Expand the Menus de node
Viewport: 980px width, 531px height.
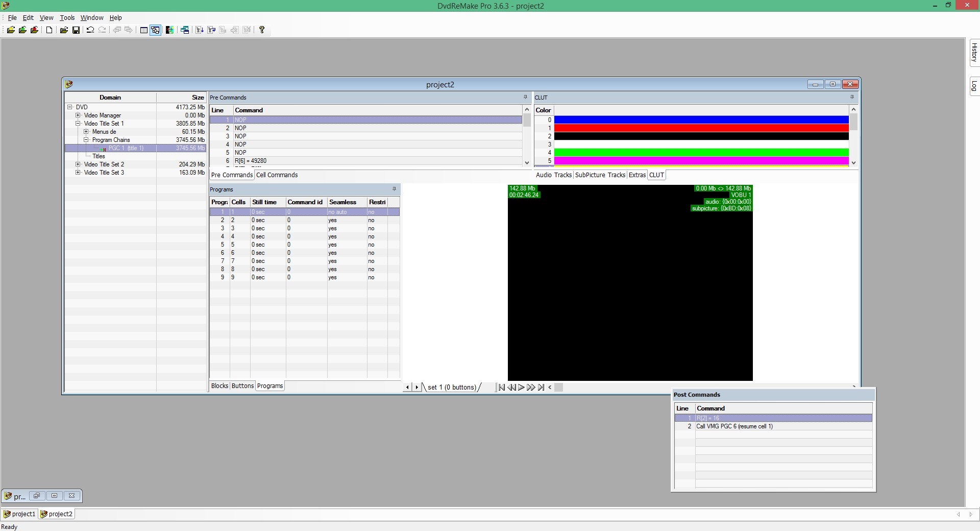[86, 132]
